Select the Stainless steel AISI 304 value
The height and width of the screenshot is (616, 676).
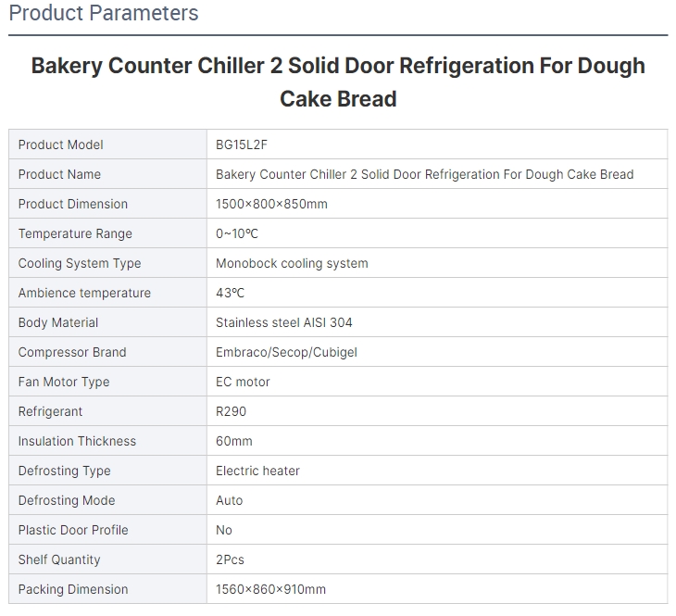coord(284,322)
